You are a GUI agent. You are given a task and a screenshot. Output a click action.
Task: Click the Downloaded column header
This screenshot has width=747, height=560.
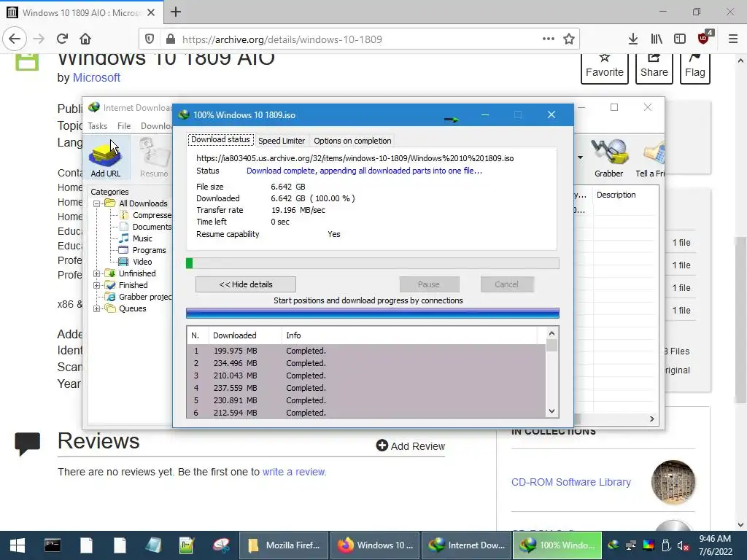click(x=245, y=335)
